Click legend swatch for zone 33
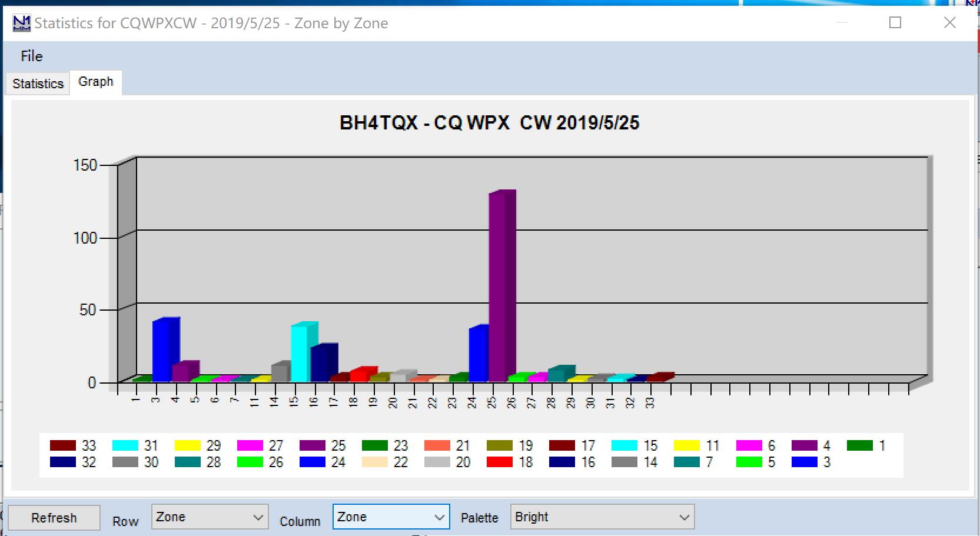The height and width of the screenshot is (536, 980). [x=63, y=445]
